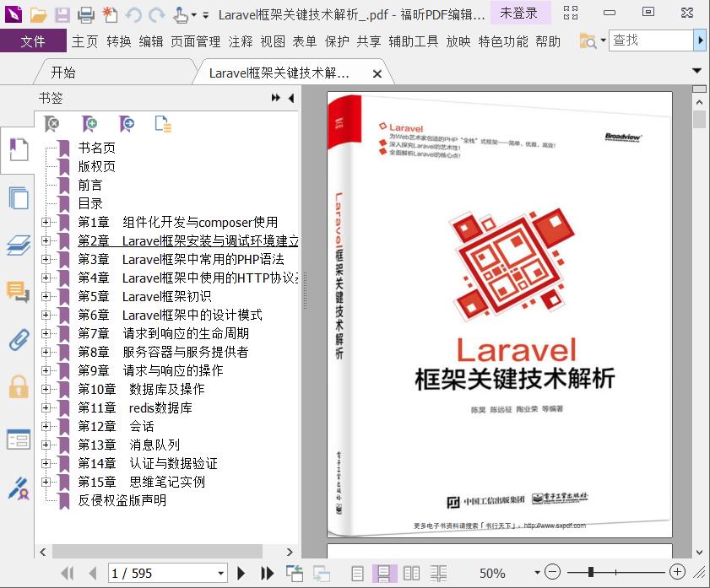Open the form fields sidebar panel
The image size is (710, 588).
click(19, 440)
